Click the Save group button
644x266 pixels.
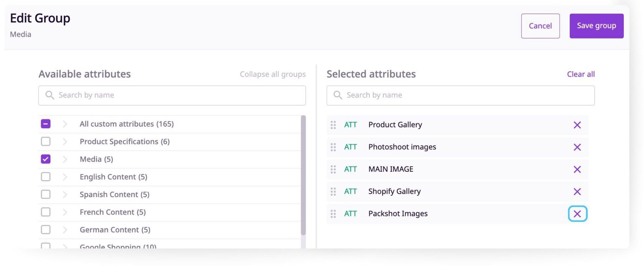pyautogui.click(x=596, y=26)
